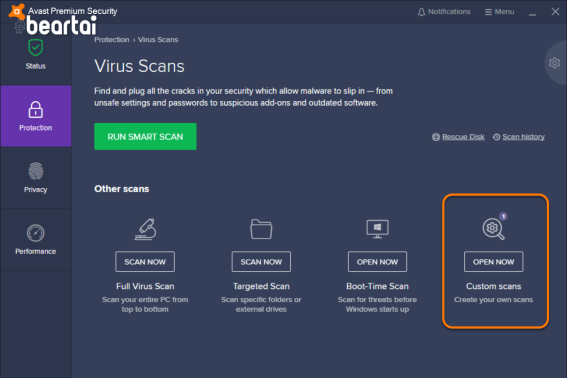Click Virus Scans breadcrumb text
The image size is (567, 378).
pyautogui.click(x=158, y=39)
